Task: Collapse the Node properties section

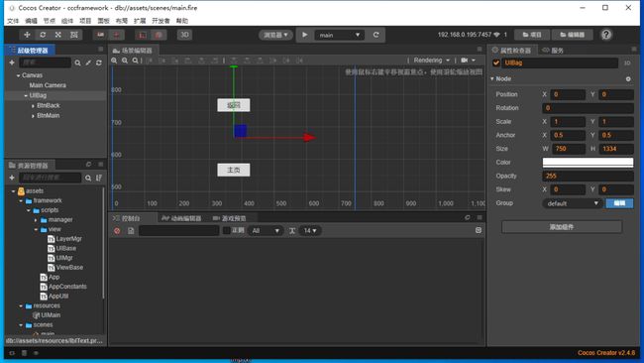Action: [492, 78]
